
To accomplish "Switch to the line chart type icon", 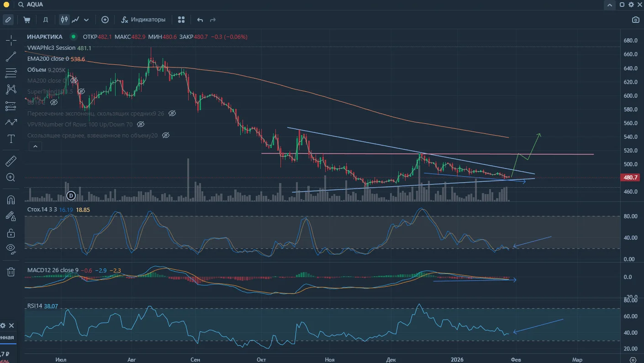I will (75, 20).
